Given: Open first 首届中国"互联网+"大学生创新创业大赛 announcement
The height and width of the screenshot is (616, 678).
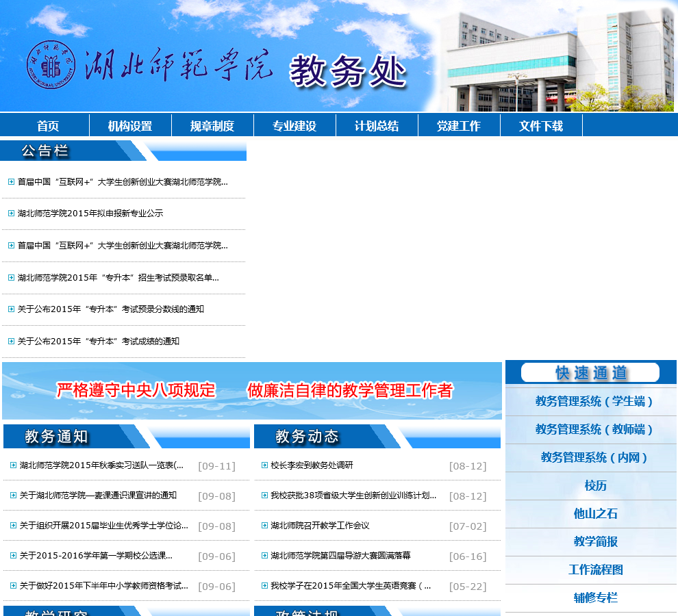Looking at the screenshot, I should click(x=123, y=182).
